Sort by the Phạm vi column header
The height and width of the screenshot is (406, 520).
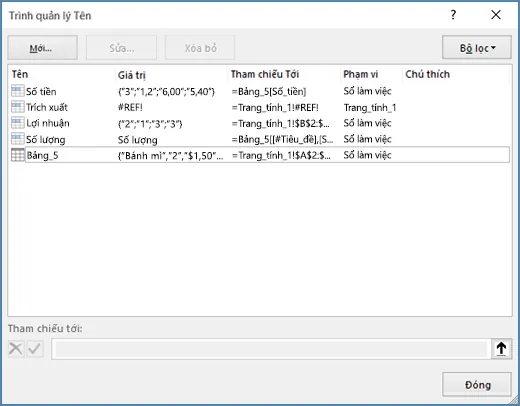point(361,74)
